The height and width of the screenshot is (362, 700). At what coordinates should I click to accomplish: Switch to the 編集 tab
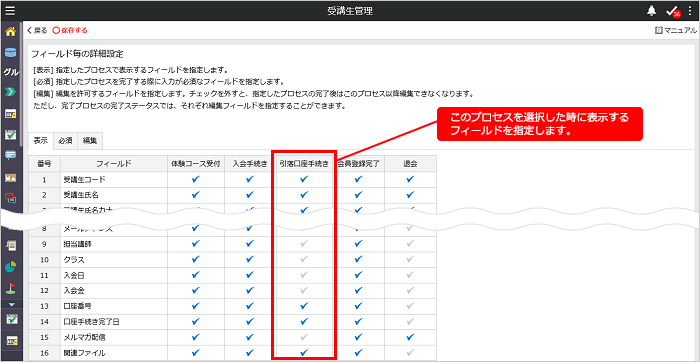(x=90, y=141)
